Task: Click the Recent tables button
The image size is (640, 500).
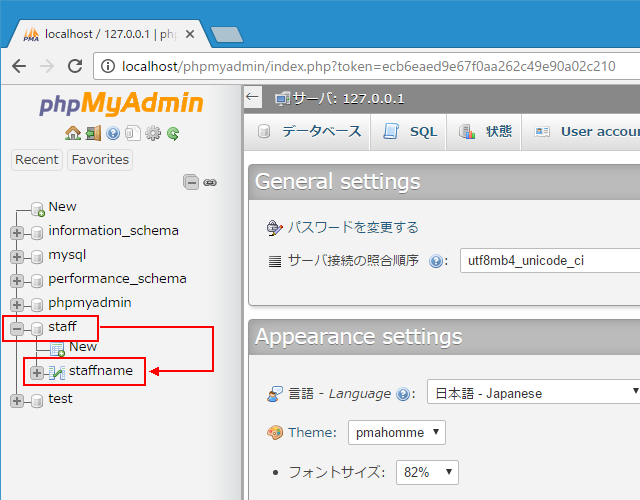Action: (37, 160)
